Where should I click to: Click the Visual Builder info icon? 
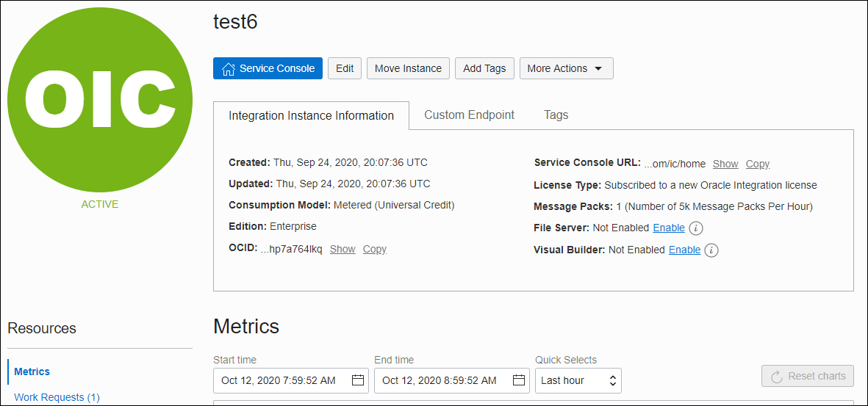711,250
